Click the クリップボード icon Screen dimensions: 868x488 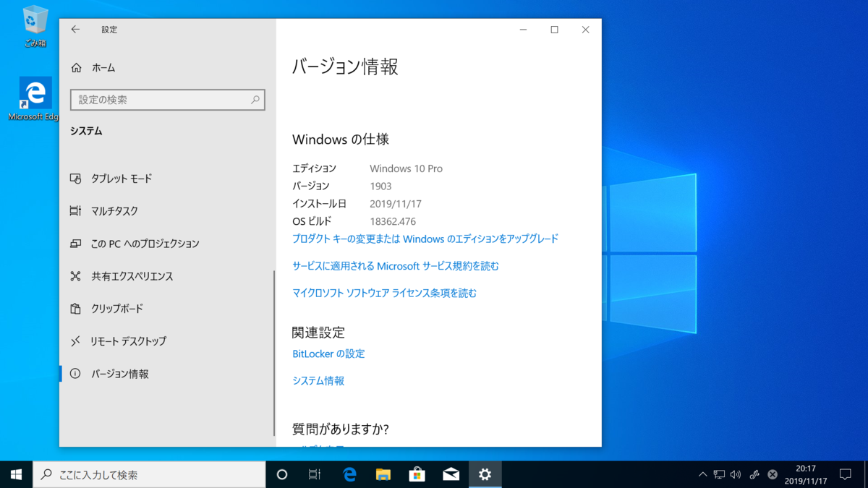[75, 309]
